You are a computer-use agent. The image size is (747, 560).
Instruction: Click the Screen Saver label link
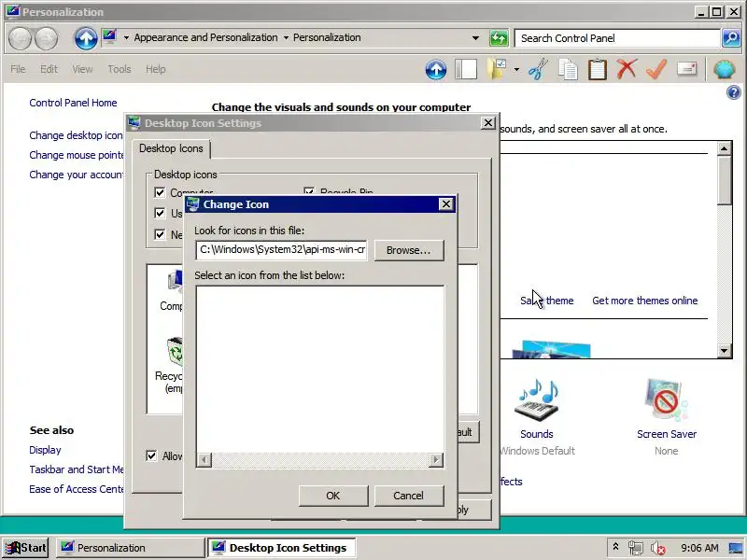(667, 434)
